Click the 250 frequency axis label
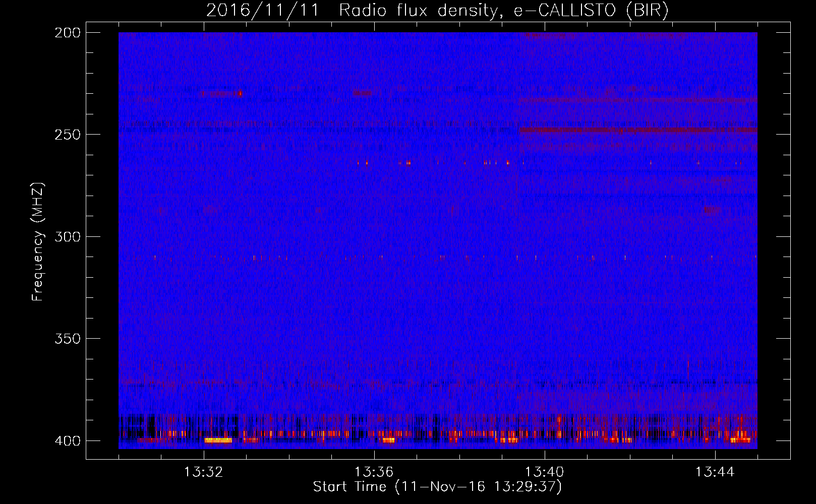The width and height of the screenshot is (816, 504). pos(68,135)
